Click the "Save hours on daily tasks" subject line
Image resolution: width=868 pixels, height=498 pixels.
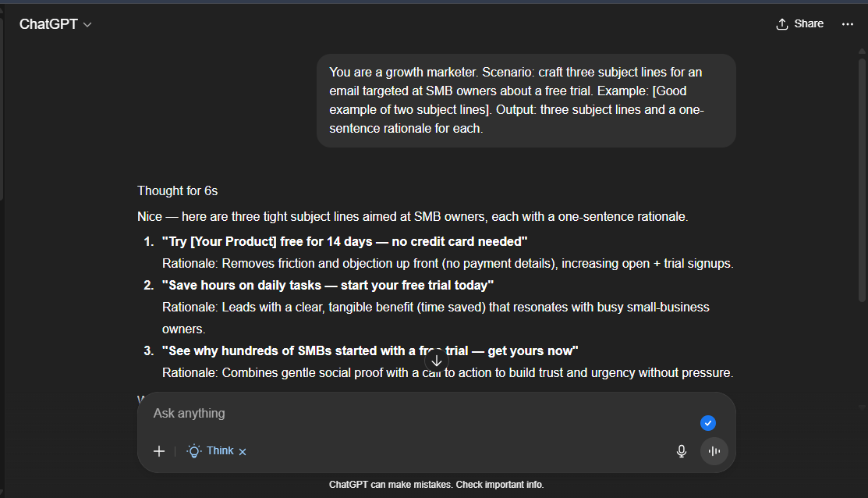pos(328,286)
